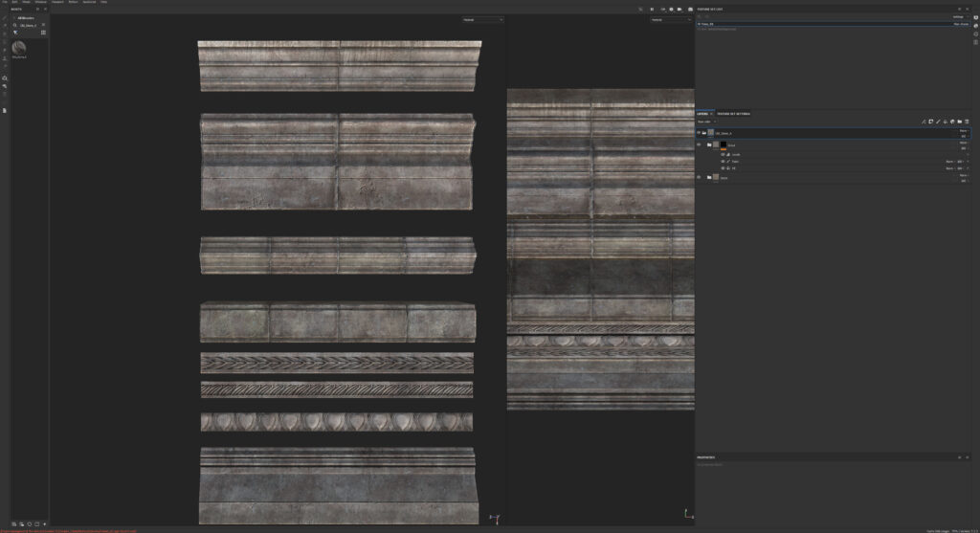The width and height of the screenshot is (980, 533).
Task: Select the Polygon Fill tool
Action: pyautogui.click(x=5, y=42)
